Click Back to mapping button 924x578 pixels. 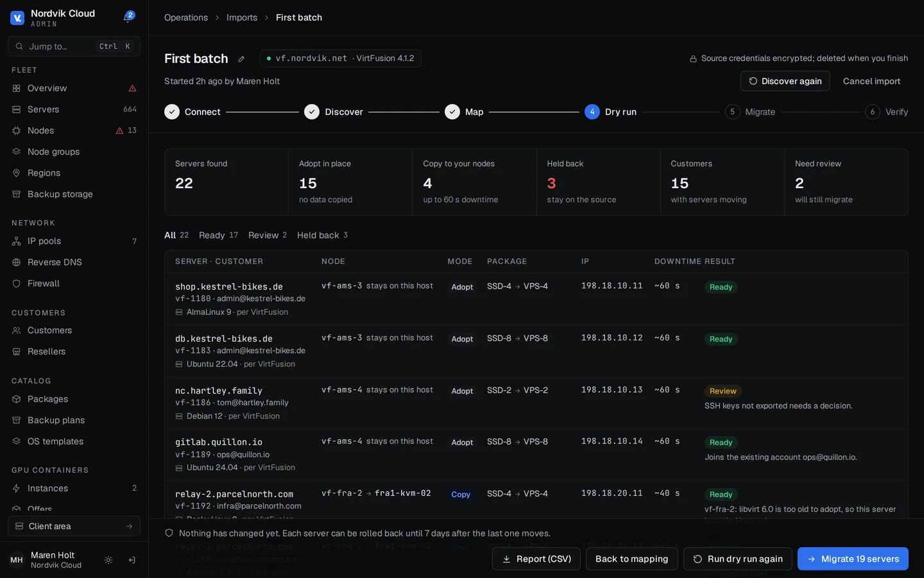click(631, 559)
